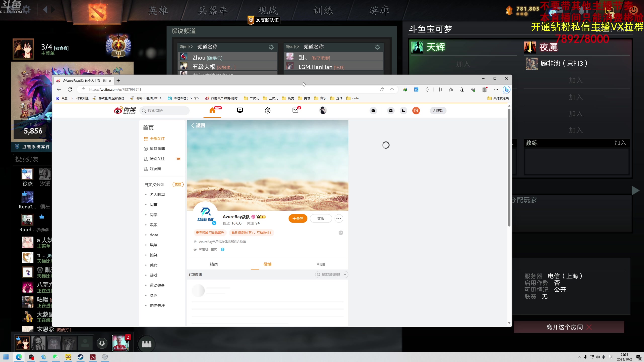The height and width of the screenshot is (362, 644).
Task: Open the 兵器库 tab in Dota
Action: 213,11
